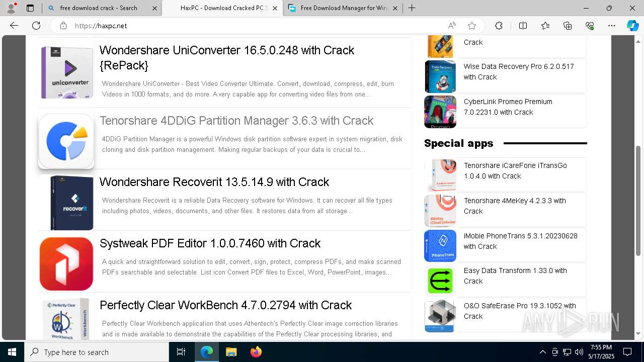Switch to Free Download Manager tab
This screenshot has height=362, width=644.
coord(344,8)
